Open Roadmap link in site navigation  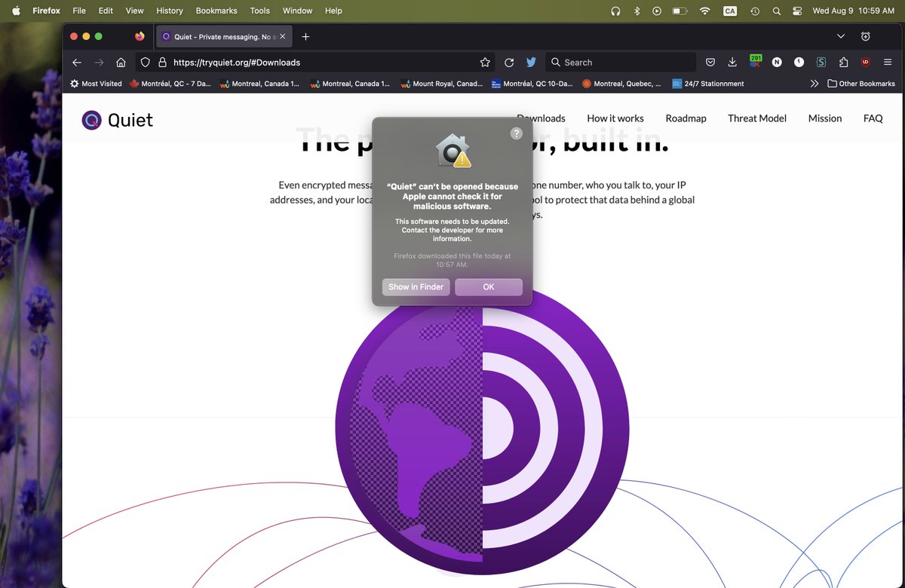[686, 118]
